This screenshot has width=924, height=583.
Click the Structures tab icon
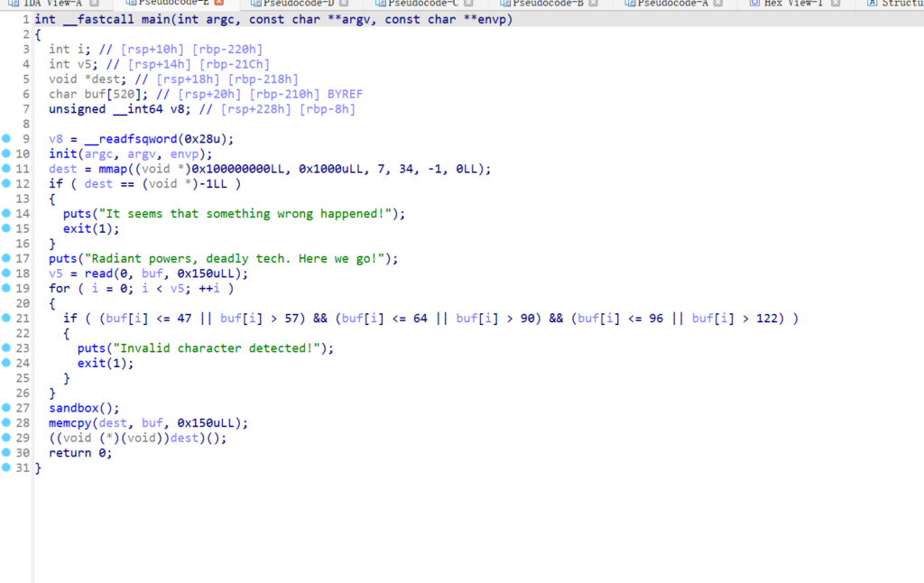(873, 4)
